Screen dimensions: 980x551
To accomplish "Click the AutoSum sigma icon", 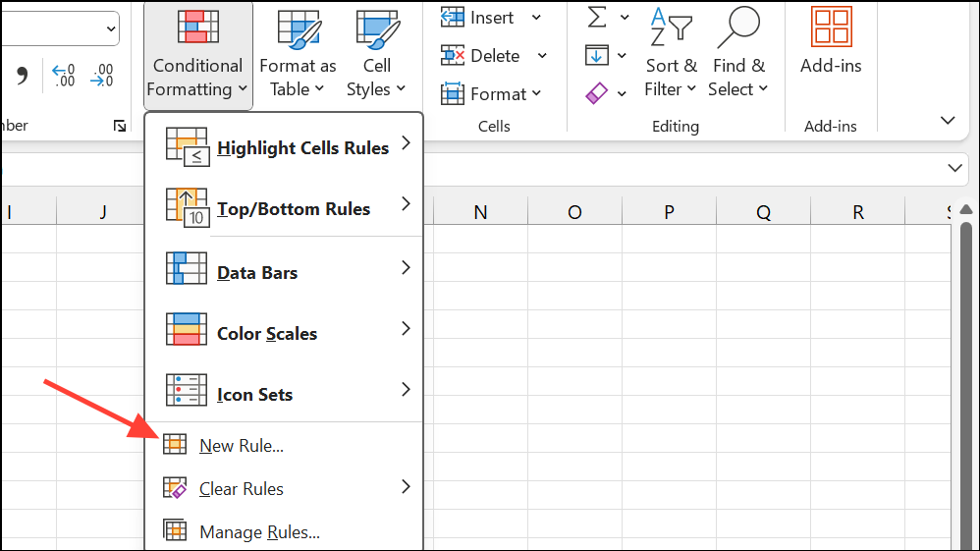I will [x=596, y=17].
